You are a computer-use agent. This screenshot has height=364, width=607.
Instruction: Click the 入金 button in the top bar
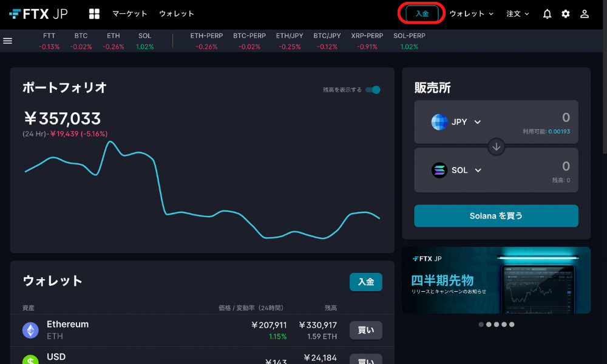tap(422, 13)
